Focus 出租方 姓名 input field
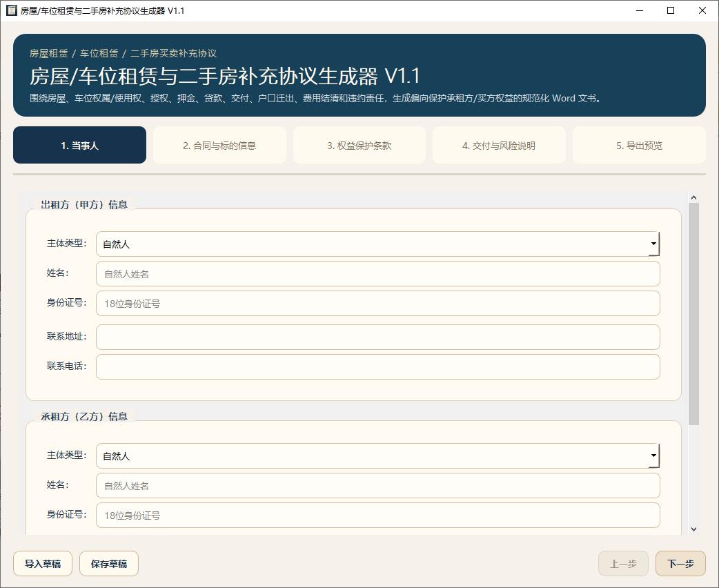Viewport: 719px width, 588px height. click(x=378, y=274)
